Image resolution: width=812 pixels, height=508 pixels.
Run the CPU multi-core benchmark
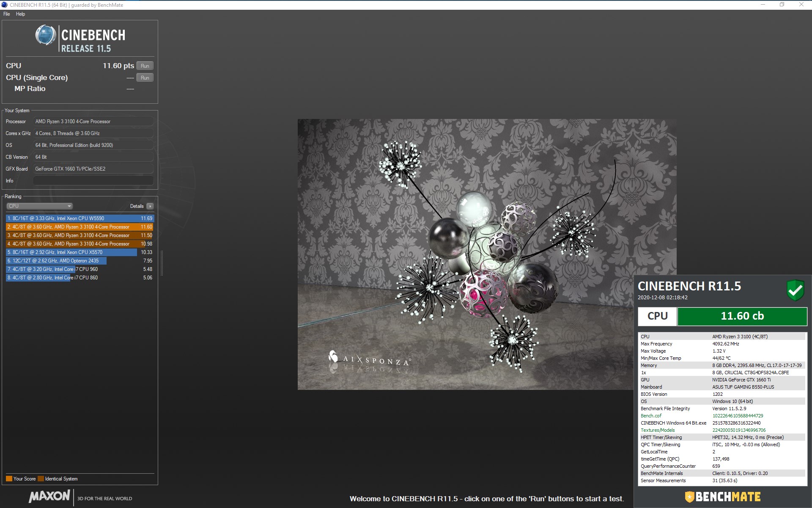pos(145,66)
